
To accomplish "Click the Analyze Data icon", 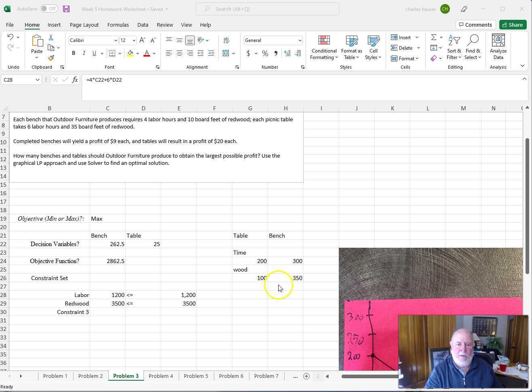I will coord(498,48).
